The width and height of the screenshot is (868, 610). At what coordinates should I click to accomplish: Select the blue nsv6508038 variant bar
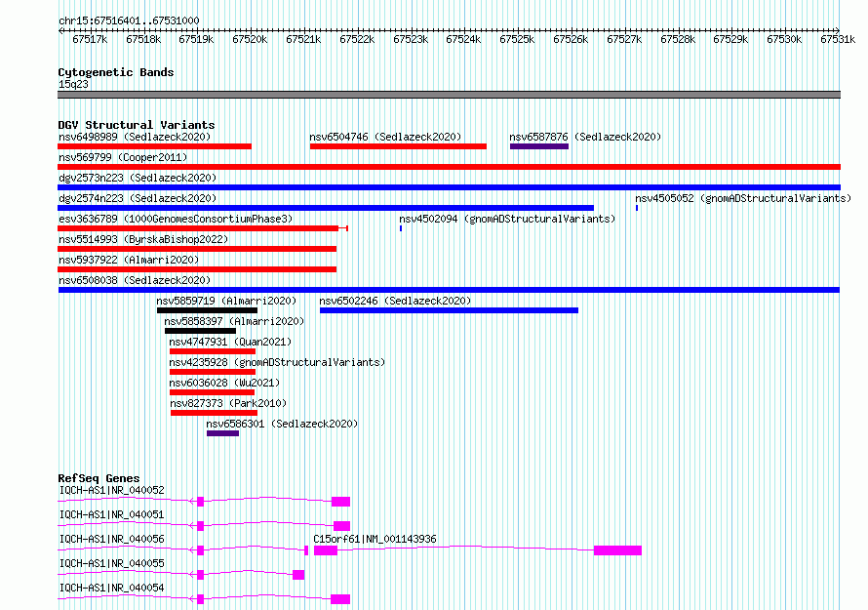pos(449,290)
